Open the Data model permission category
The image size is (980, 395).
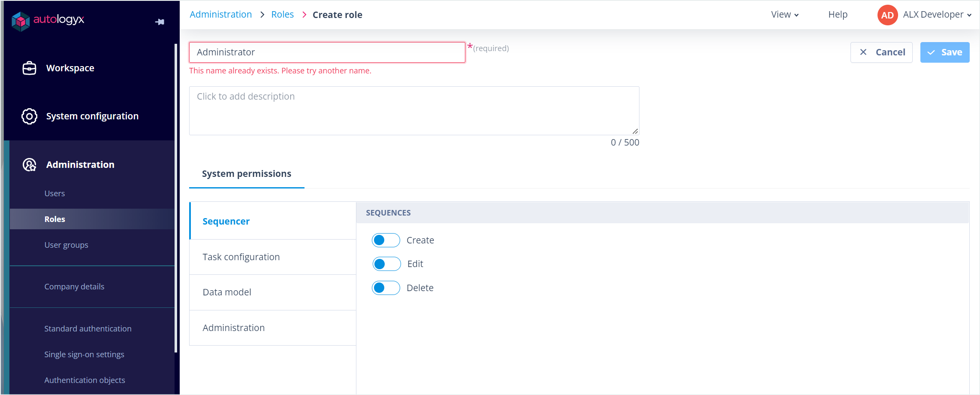point(273,292)
